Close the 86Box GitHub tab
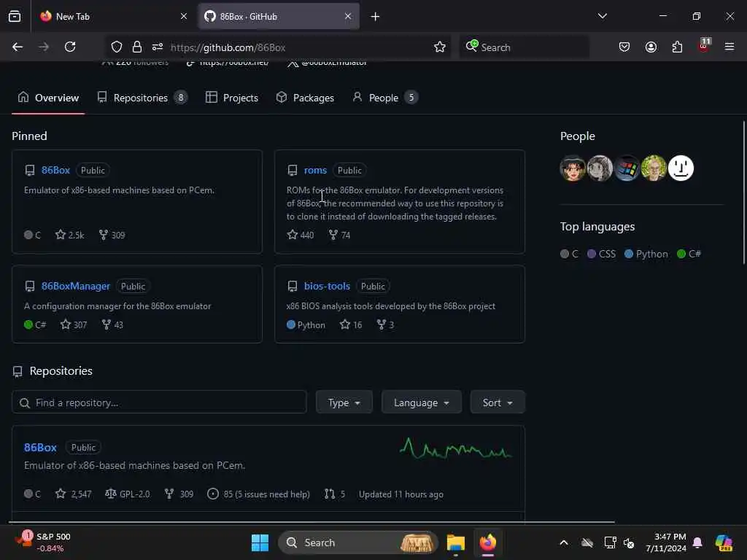The height and width of the screenshot is (560, 747). point(348,17)
